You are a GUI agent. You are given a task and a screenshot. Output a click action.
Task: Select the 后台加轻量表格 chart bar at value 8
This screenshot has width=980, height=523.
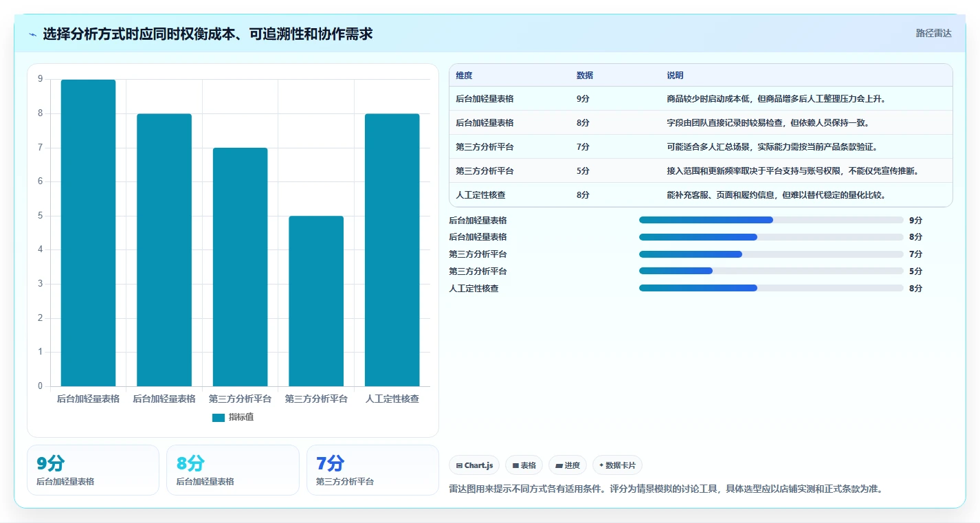[164, 250]
